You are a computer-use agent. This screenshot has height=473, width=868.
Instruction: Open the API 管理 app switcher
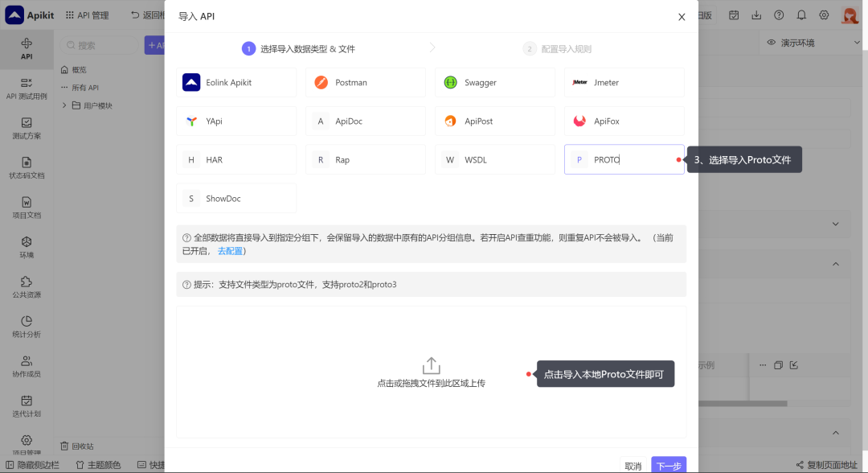pyautogui.click(x=87, y=15)
